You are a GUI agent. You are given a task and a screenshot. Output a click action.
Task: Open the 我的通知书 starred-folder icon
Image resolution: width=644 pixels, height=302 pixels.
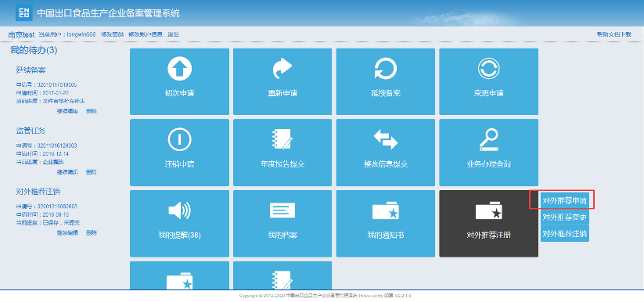coord(386,210)
